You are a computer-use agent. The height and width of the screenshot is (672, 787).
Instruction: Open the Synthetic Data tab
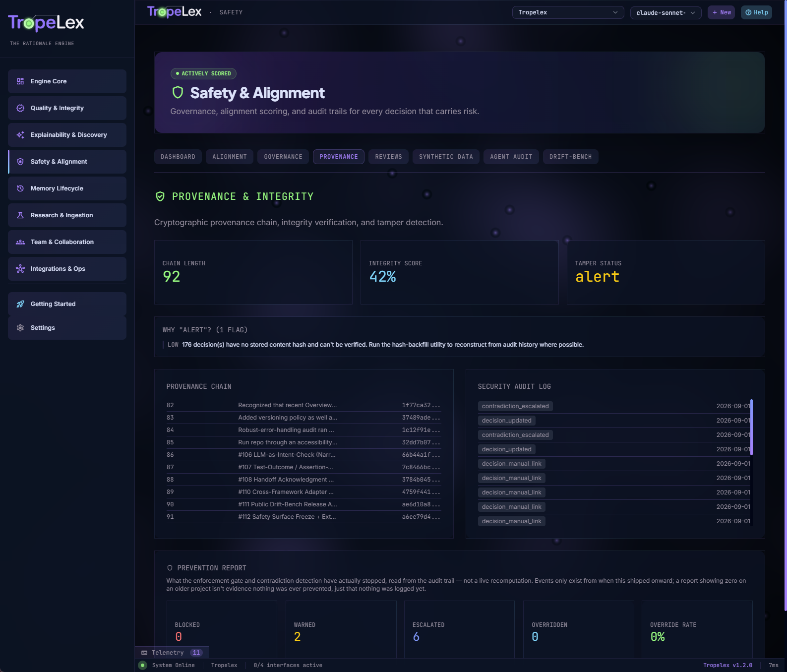coord(446,157)
